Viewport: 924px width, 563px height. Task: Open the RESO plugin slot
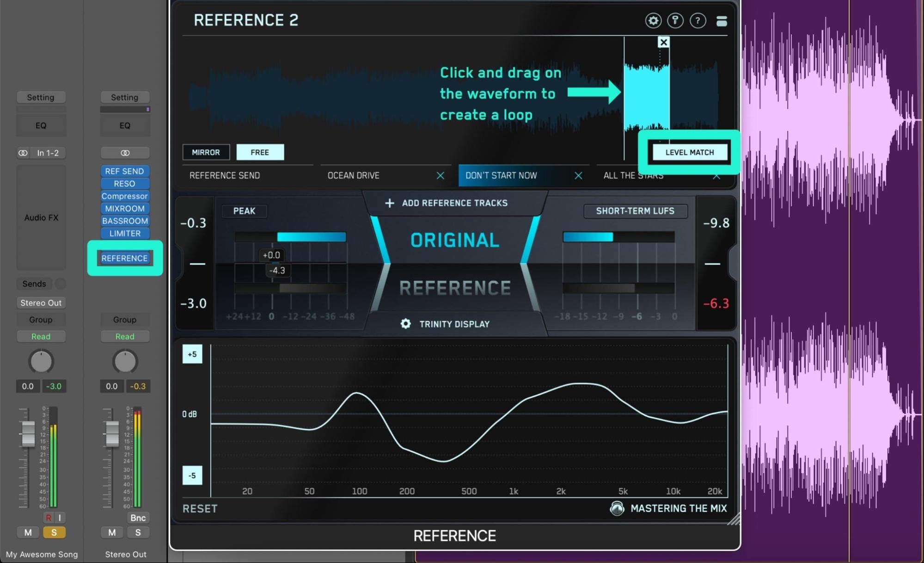pyautogui.click(x=125, y=184)
